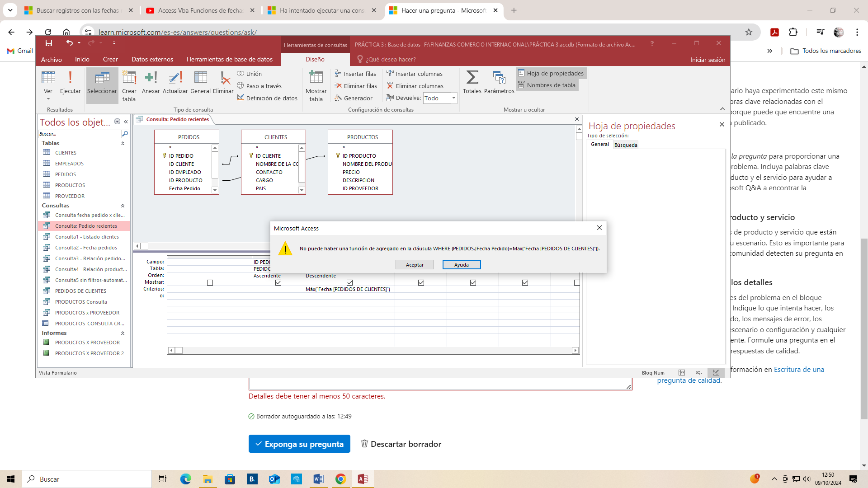
Task: Toggle the last unchecked Mostrar checkbox at grid edge
Action: pos(576,282)
